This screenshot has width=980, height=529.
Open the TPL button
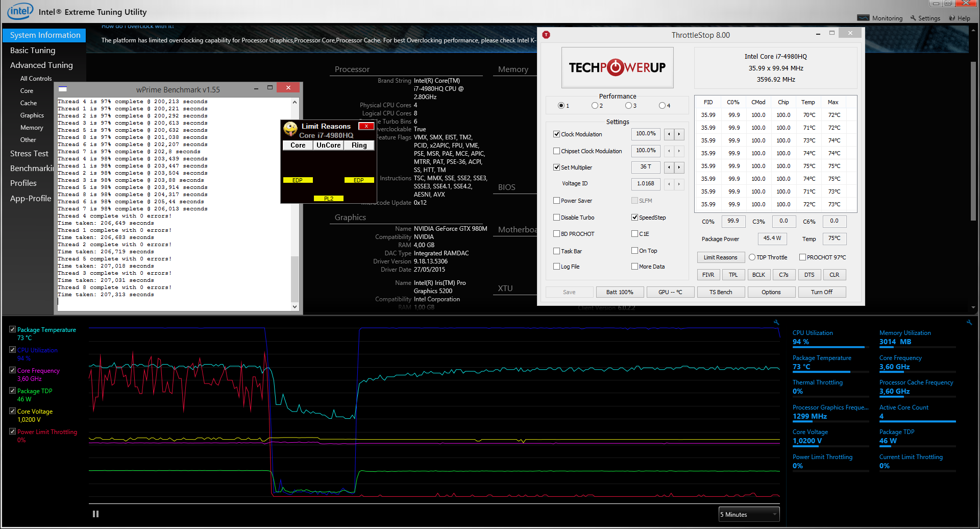click(733, 275)
